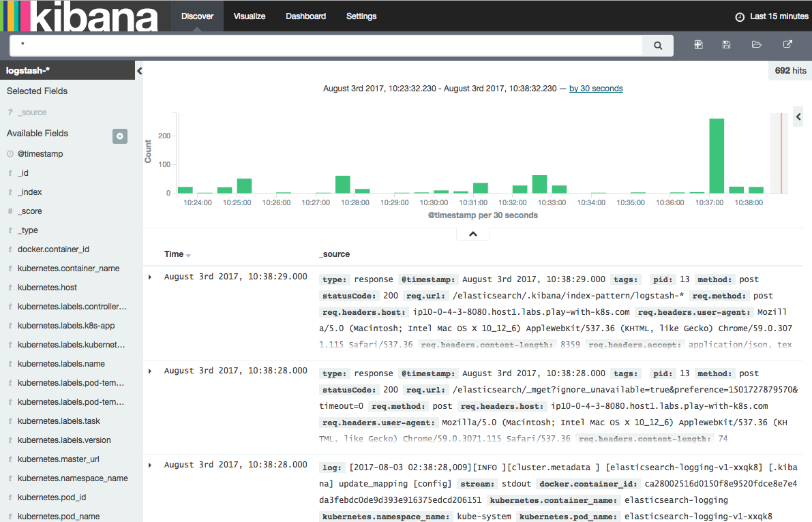Click the New Search icon

tap(698, 45)
